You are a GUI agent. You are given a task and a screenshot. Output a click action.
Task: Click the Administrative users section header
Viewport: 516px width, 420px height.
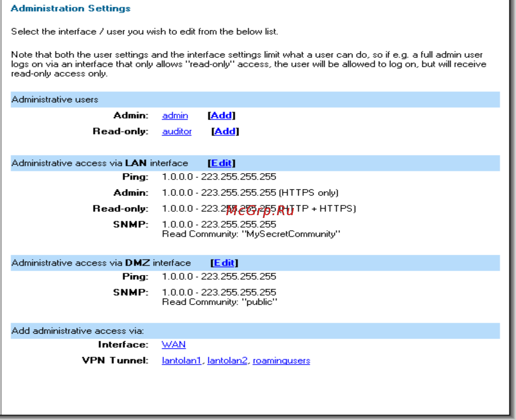point(255,99)
